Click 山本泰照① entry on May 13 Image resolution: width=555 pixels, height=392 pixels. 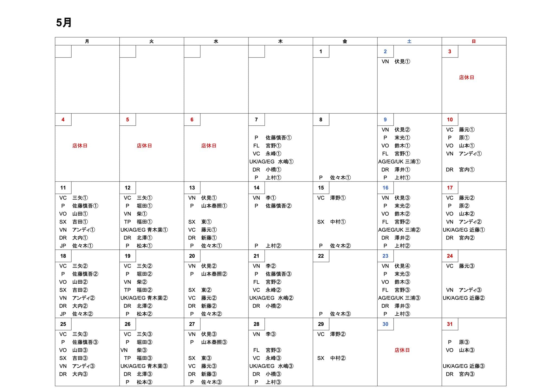pyautogui.click(x=214, y=206)
